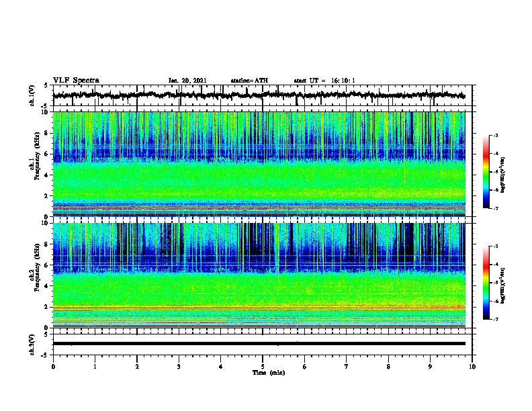Click the '1' tick on the time axis
The width and height of the screenshot is (532, 411).
point(95,367)
